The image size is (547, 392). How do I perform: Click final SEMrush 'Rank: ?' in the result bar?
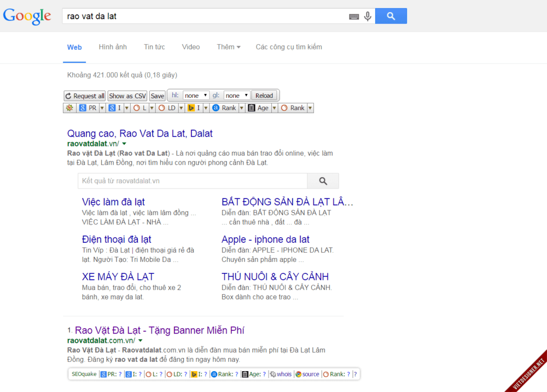pyautogui.click(x=336, y=374)
